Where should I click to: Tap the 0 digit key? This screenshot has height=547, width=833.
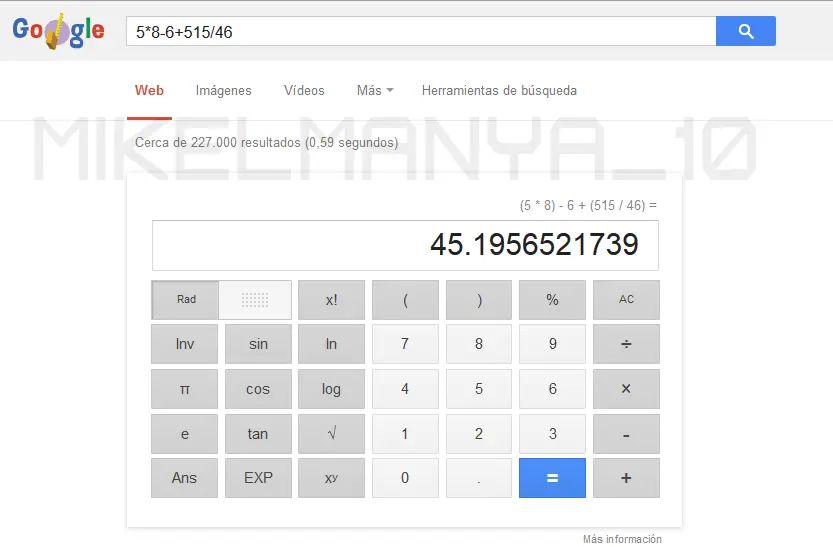(x=405, y=478)
